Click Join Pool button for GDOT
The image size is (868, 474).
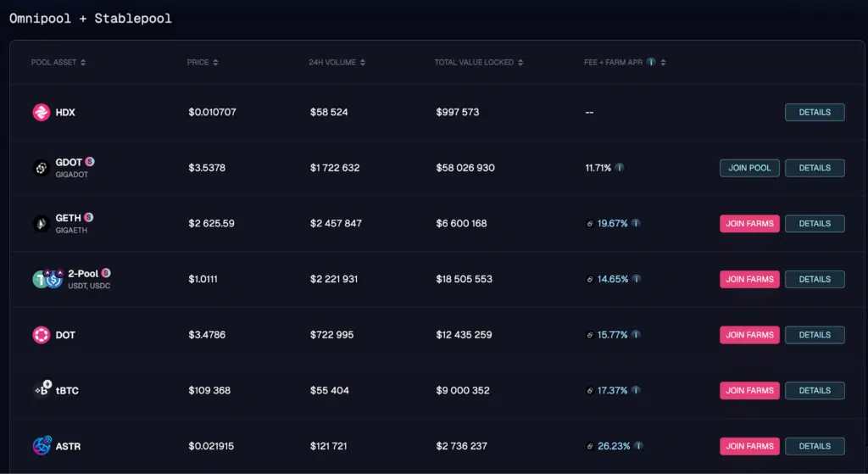coord(749,168)
